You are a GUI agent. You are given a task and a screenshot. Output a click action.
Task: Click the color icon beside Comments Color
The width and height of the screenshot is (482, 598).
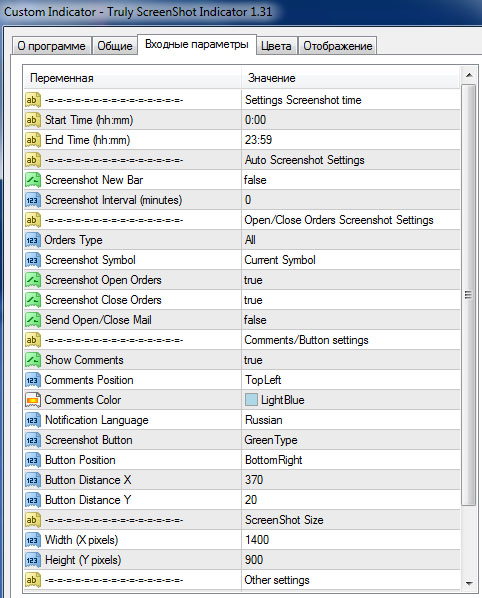point(32,400)
